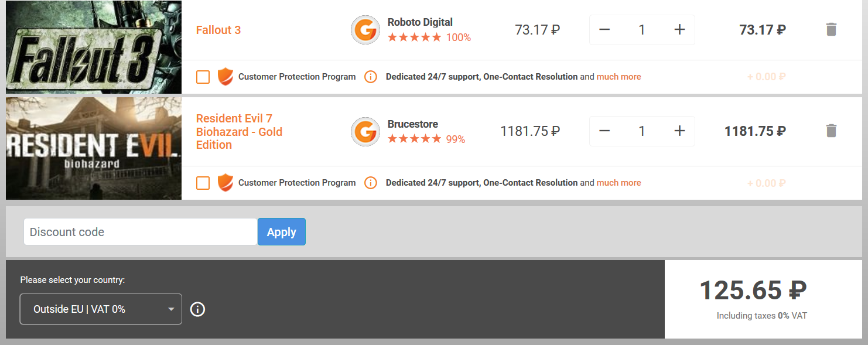
Task: Open Resident Evil 7 protection info icon
Action: pyautogui.click(x=370, y=183)
